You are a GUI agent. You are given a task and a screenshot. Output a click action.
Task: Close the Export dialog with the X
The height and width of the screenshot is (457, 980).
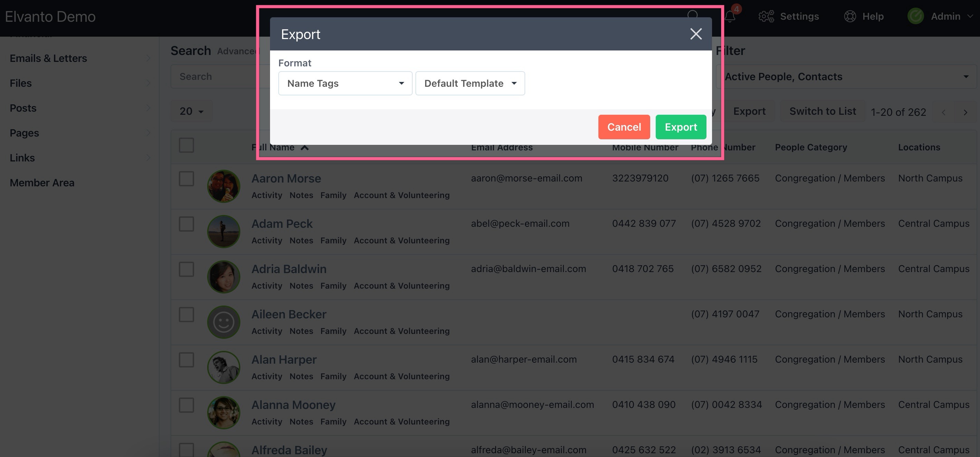696,34
